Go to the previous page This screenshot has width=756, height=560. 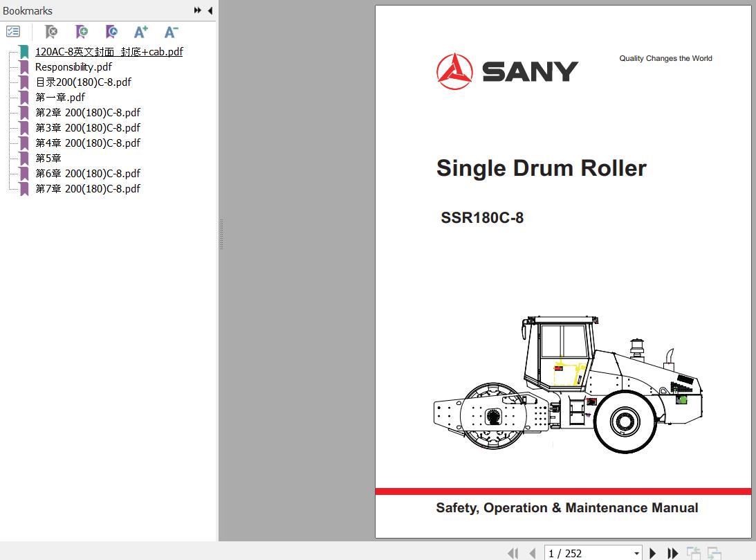pyautogui.click(x=533, y=553)
